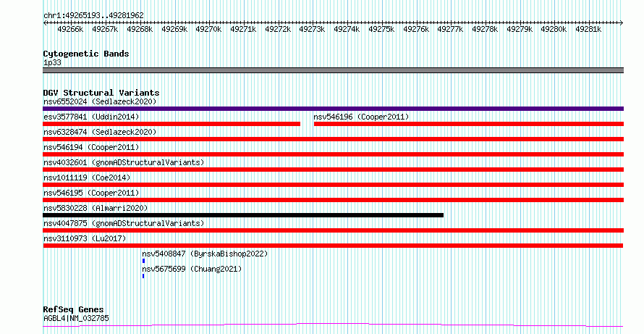Click nsv4047875 (gnomADStructuralVariants) label
Viewport: 644px width, 334px height.
(x=124, y=223)
